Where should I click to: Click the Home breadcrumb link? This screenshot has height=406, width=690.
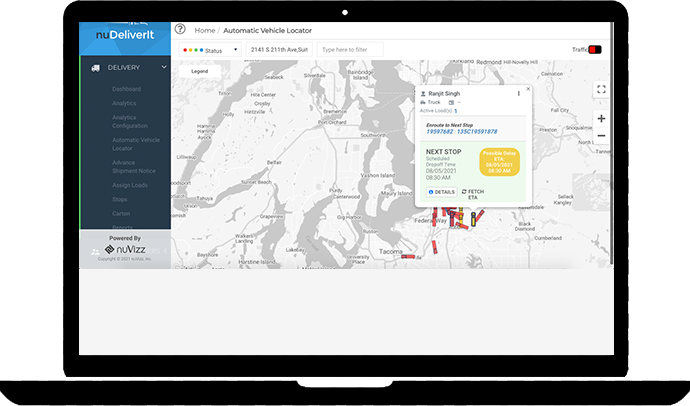pos(205,31)
